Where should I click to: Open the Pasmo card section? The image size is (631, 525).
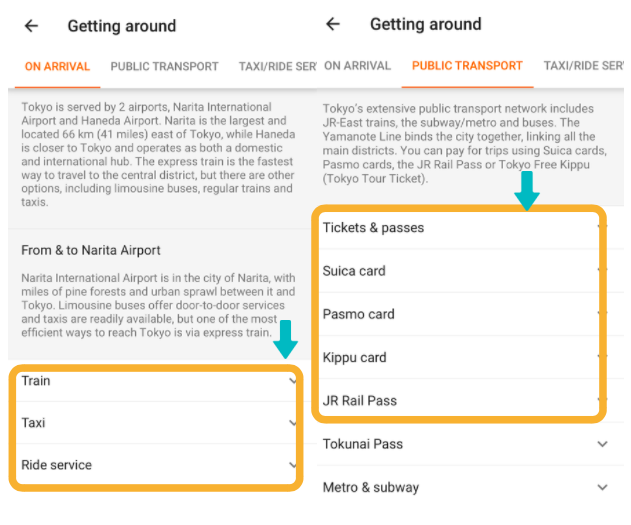pyautogui.click(x=459, y=314)
